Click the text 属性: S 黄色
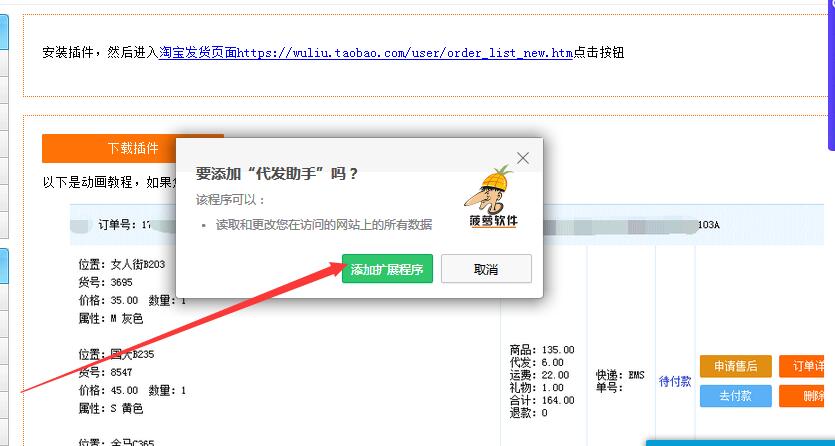The height and width of the screenshot is (446, 835). point(111,408)
